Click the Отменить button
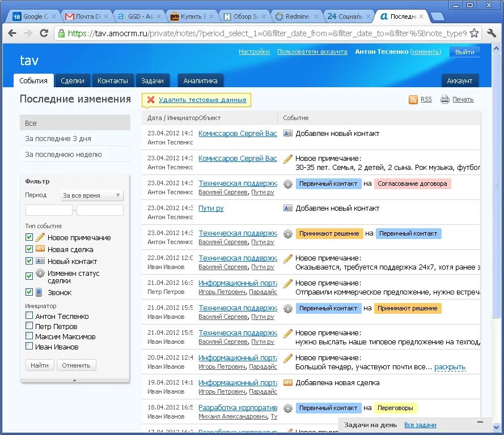This screenshot has width=504, height=435. pos(76,365)
